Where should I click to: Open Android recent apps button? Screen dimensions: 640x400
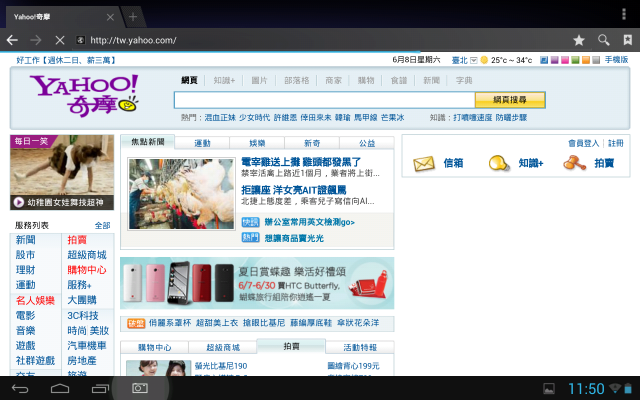coord(100,389)
